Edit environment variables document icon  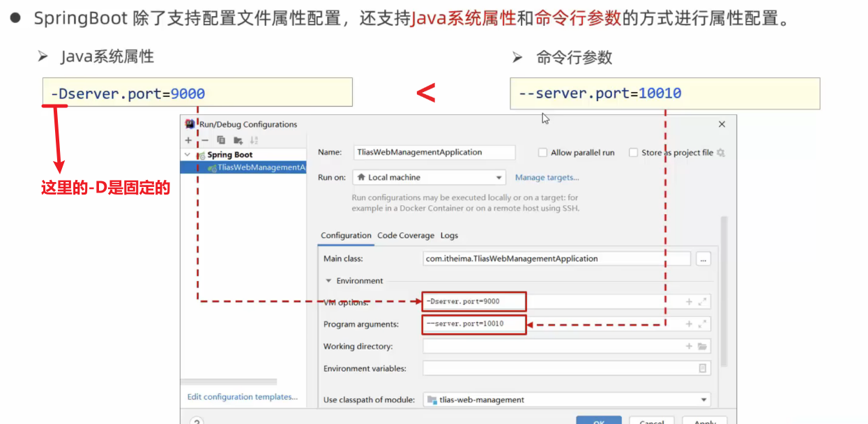[703, 368]
